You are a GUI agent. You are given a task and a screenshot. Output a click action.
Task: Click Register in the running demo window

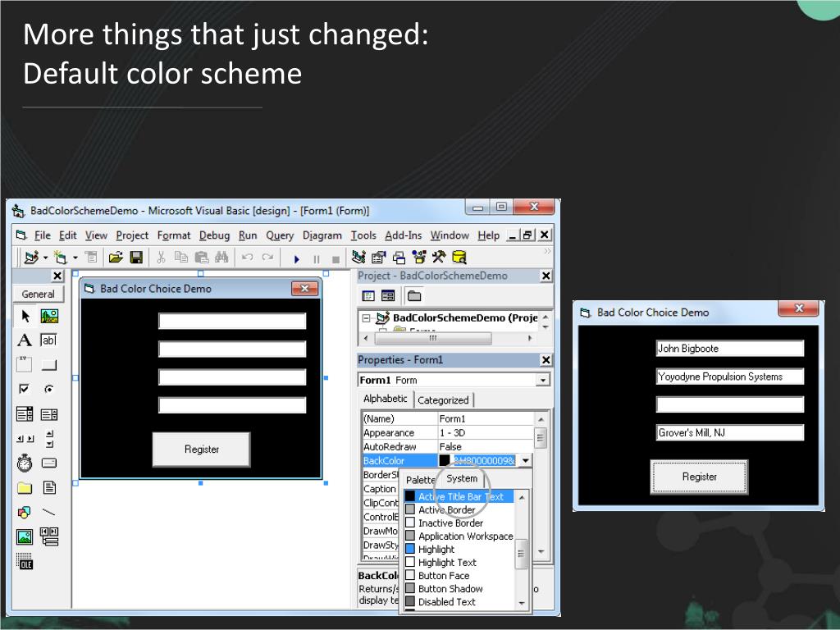click(699, 477)
